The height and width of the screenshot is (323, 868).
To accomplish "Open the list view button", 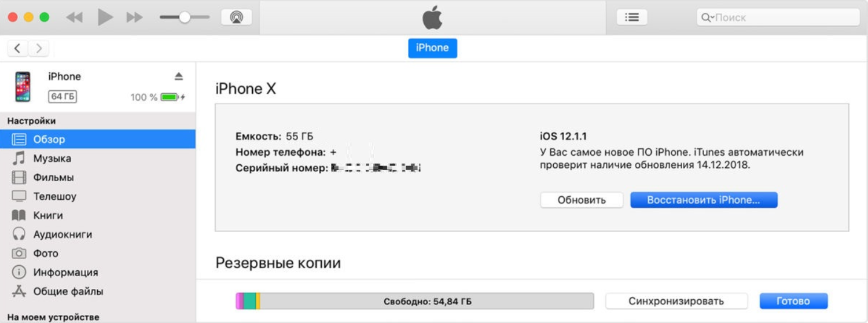I will (x=631, y=17).
